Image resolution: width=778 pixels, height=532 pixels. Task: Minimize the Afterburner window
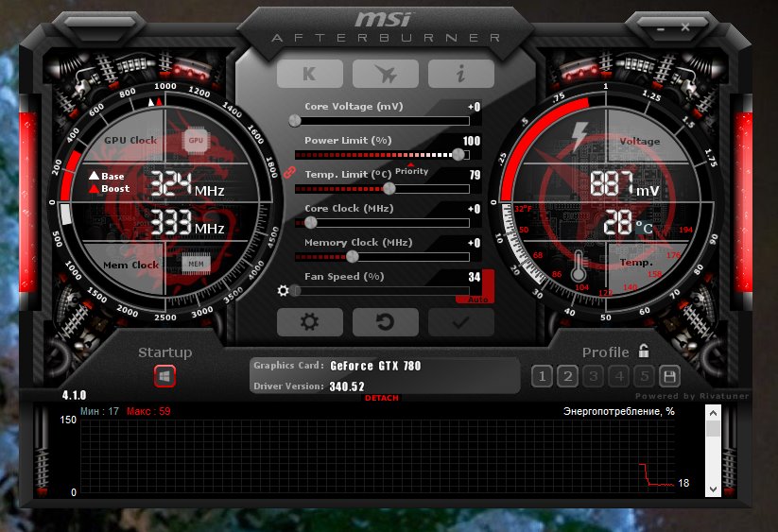click(x=661, y=29)
